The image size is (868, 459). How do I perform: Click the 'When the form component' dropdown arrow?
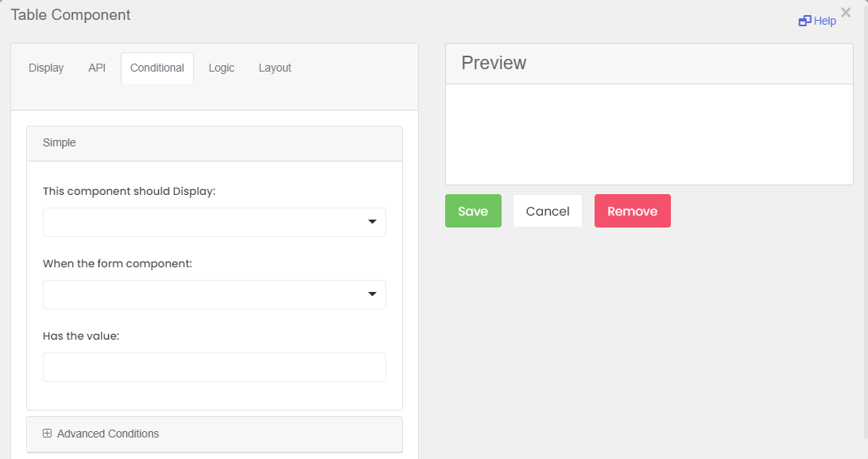pos(372,294)
